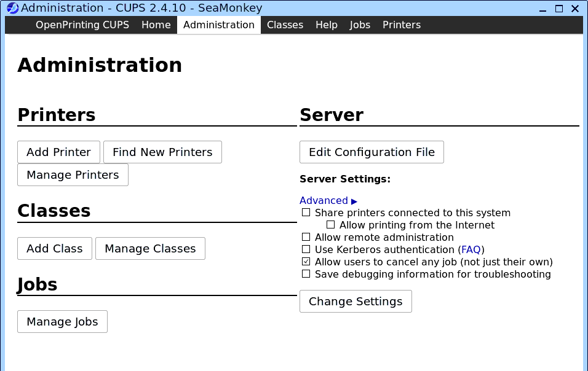588x371 pixels.
Task: Click the Classes section heading
Action: 54,211
